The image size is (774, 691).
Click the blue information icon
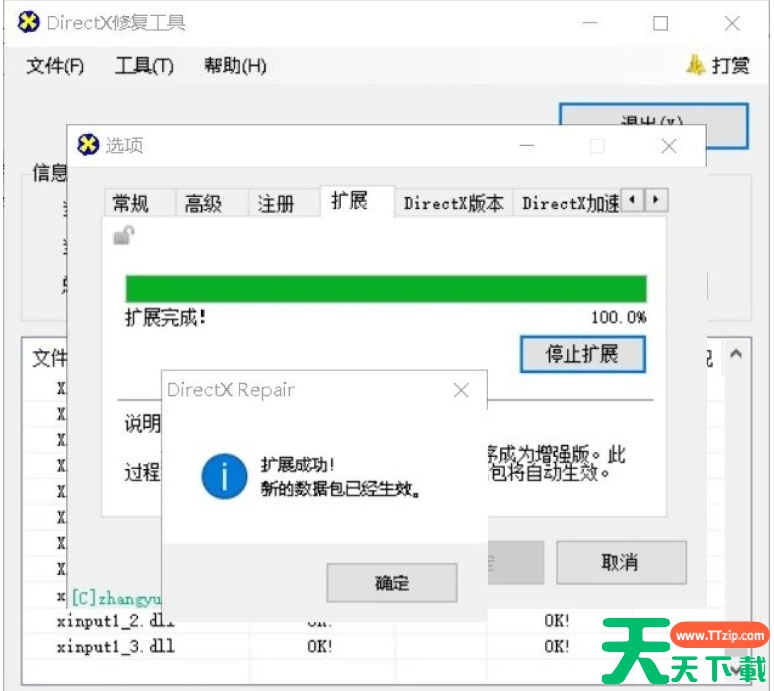(224, 475)
